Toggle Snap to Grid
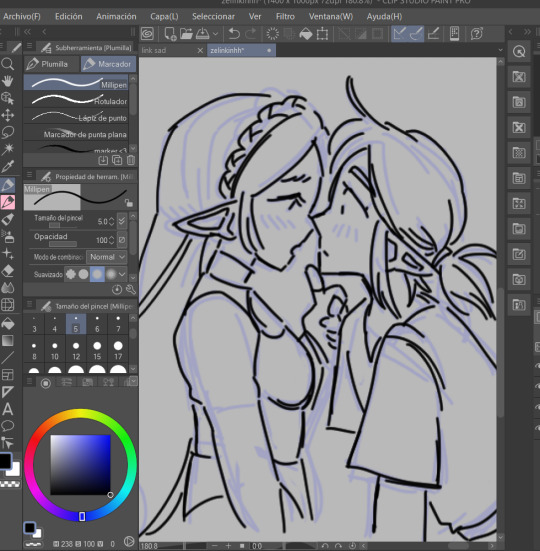This screenshot has height=551, width=540. click(x=433, y=34)
